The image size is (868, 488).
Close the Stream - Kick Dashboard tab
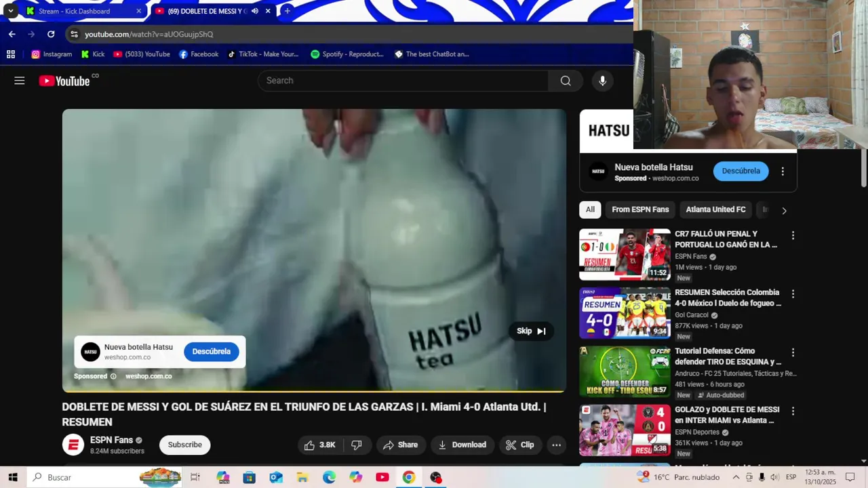click(x=138, y=11)
